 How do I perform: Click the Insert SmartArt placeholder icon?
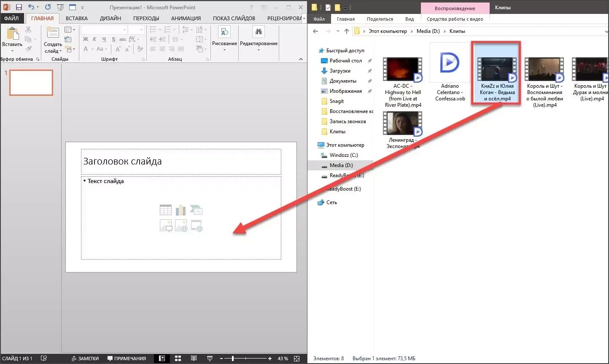[x=196, y=210]
